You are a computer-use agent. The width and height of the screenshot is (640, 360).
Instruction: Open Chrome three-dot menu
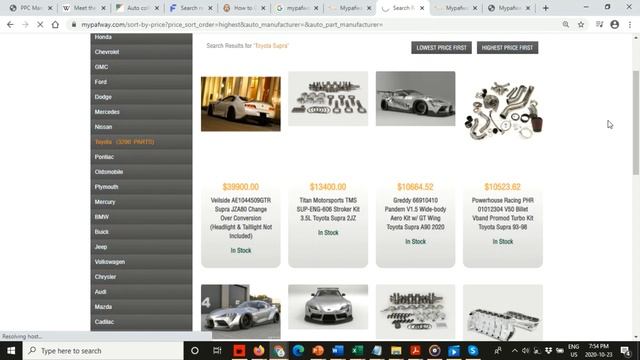coord(630,24)
